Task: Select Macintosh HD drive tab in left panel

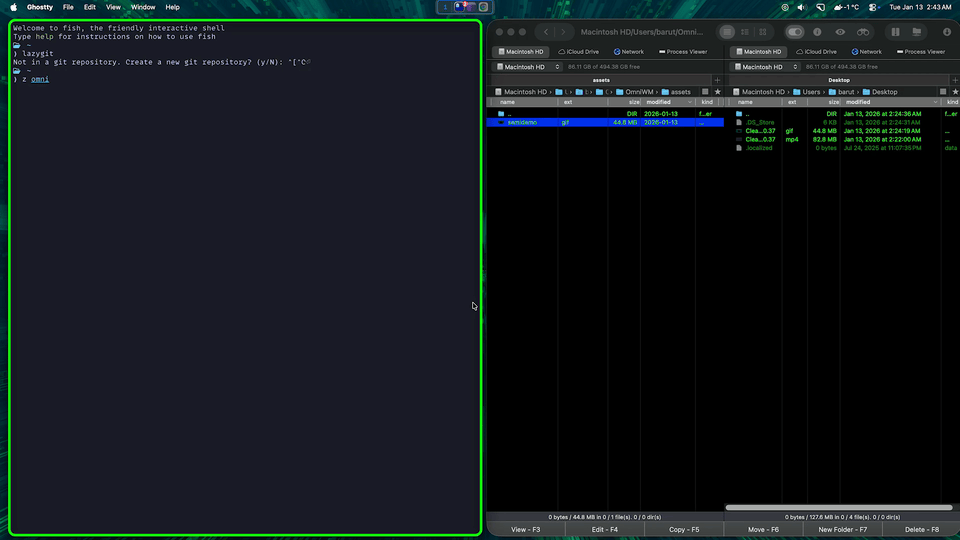Action: (x=520, y=51)
